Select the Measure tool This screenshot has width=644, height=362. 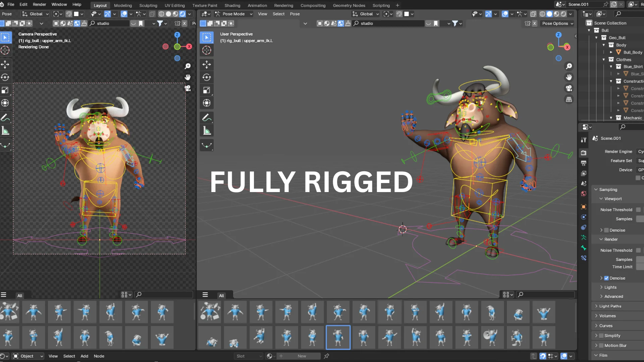point(5,130)
